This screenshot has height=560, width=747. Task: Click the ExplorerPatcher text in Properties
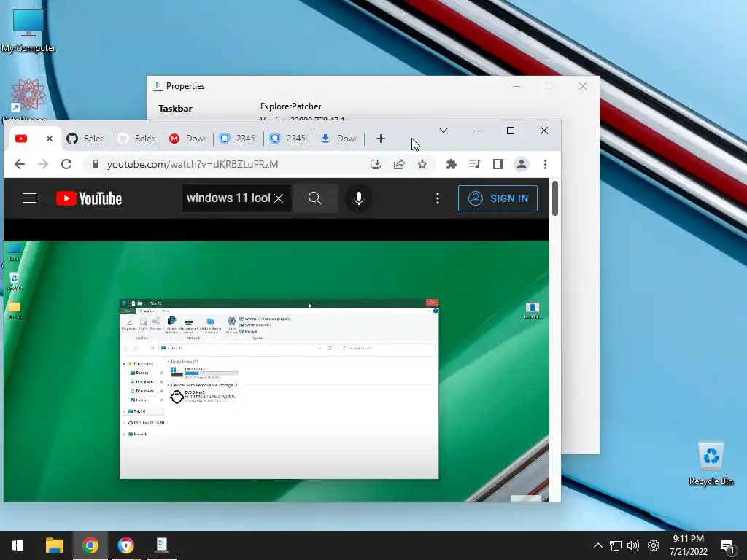pos(290,106)
